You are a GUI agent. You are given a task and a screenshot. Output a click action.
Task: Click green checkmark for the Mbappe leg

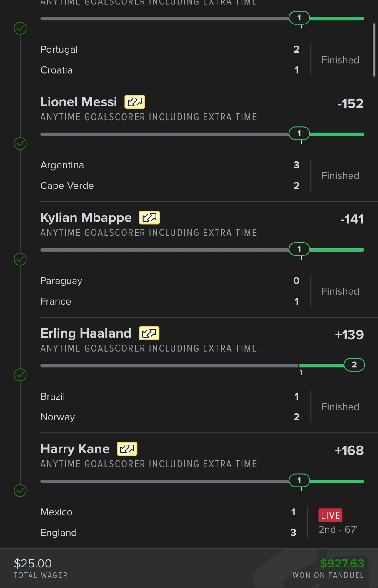(20, 259)
